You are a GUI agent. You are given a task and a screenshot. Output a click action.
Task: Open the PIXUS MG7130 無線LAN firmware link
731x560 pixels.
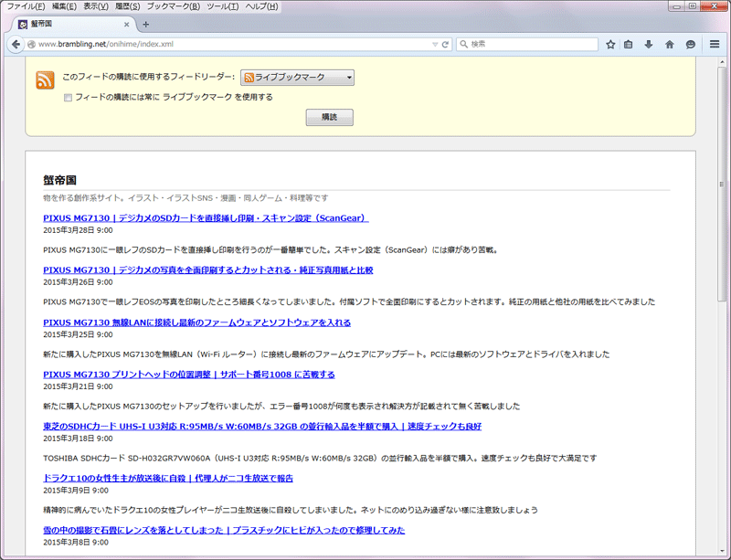(x=196, y=322)
